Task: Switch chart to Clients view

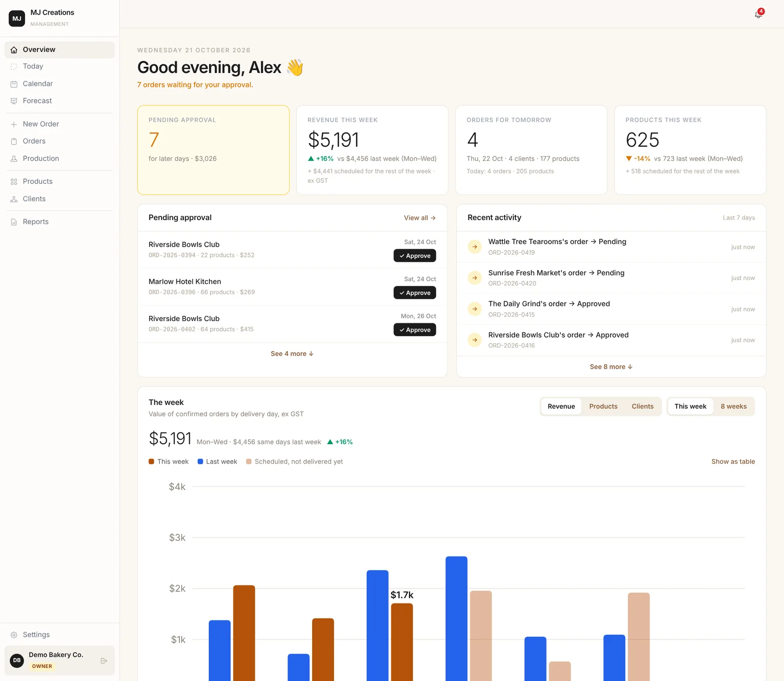Action: pos(642,406)
